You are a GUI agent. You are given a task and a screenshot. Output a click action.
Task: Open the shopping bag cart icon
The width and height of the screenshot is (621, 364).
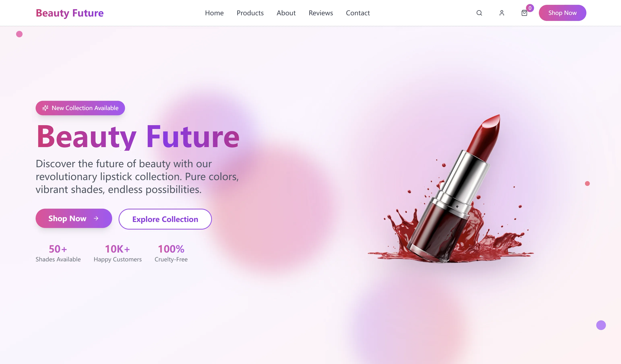pos(524,13)
